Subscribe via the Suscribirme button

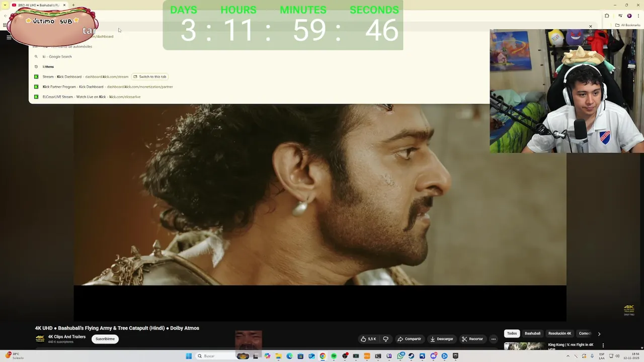[x=105, y=339]
